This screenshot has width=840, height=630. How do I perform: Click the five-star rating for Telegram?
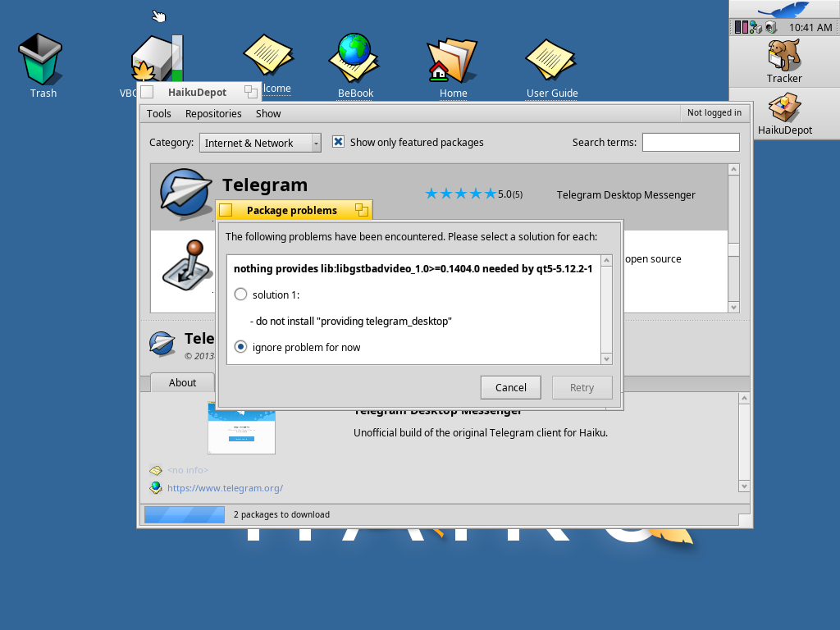[x=460, y=194]
